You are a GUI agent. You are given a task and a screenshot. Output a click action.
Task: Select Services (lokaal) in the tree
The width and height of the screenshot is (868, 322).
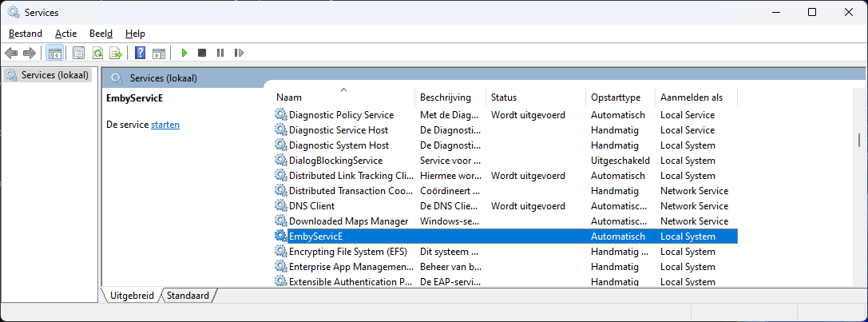coord(54,75)
